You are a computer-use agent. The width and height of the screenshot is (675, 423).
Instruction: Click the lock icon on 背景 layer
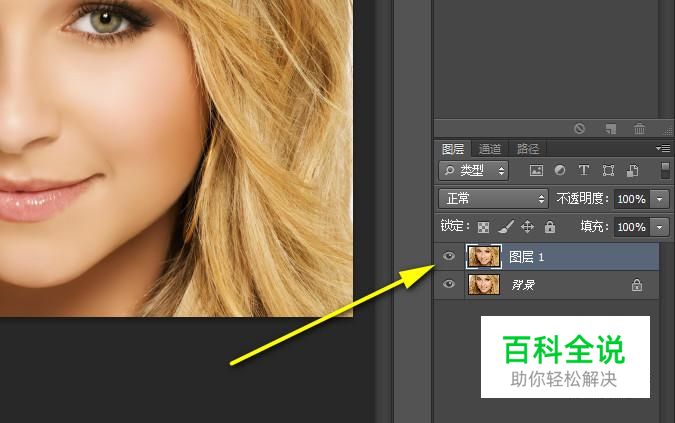click(x=637, y=285)
